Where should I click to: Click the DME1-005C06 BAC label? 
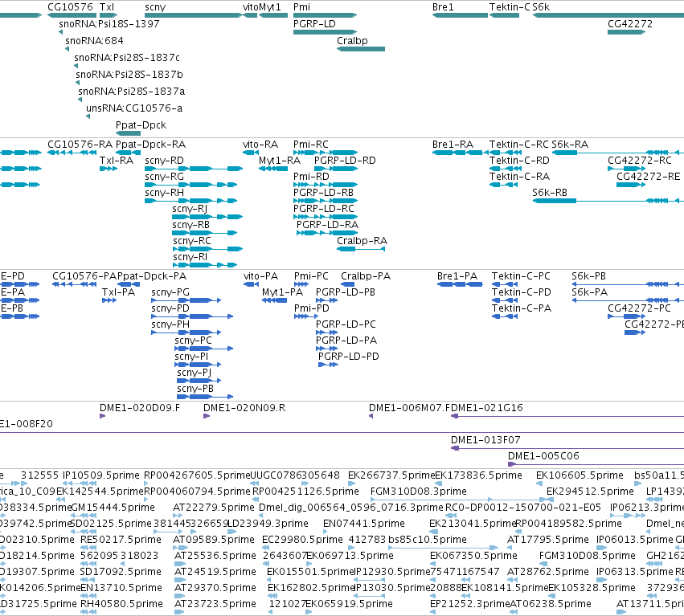pyautogui.click(x=543, y=456)
